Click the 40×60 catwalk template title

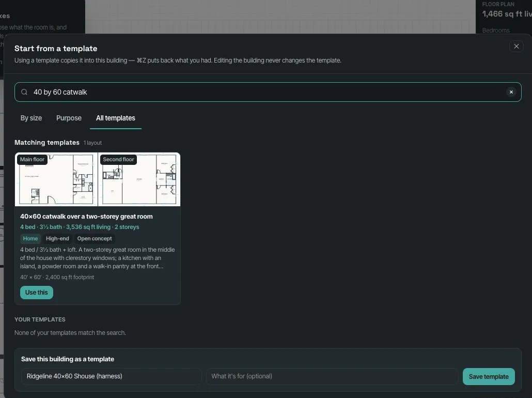pos(87,217)
